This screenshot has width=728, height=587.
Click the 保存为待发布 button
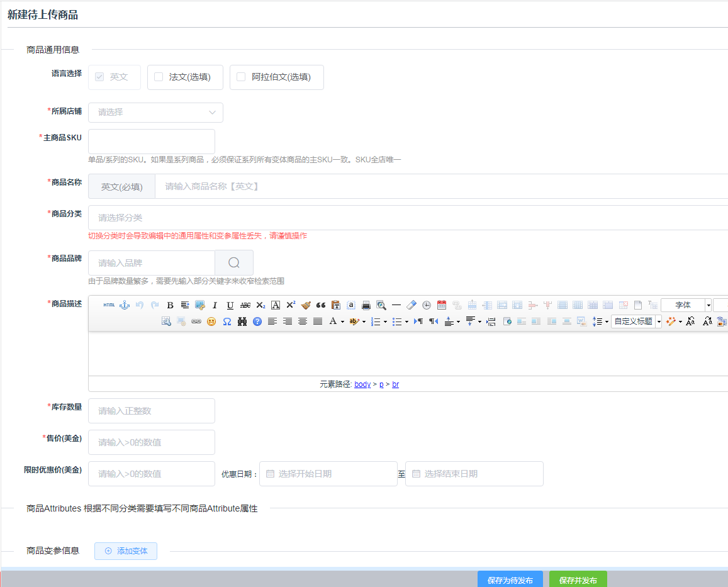tap(510, 580)
